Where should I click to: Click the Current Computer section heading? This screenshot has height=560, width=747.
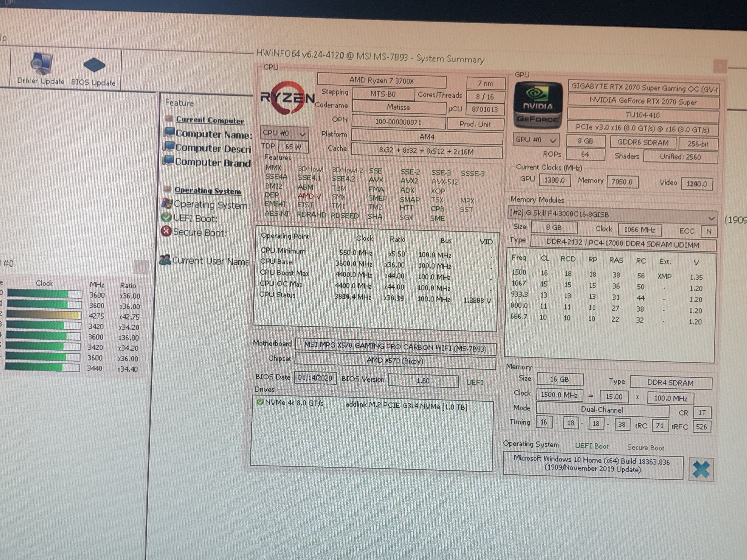[210, 120]
